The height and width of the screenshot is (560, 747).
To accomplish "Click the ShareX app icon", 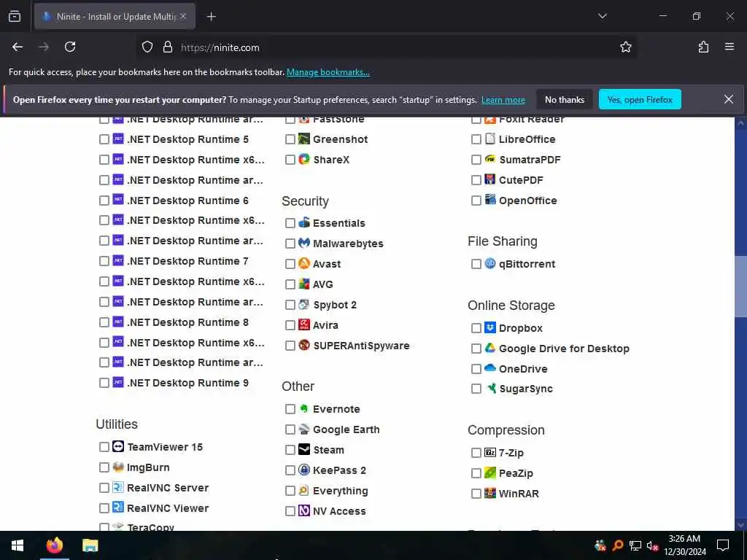I will (x=304, y=160).
